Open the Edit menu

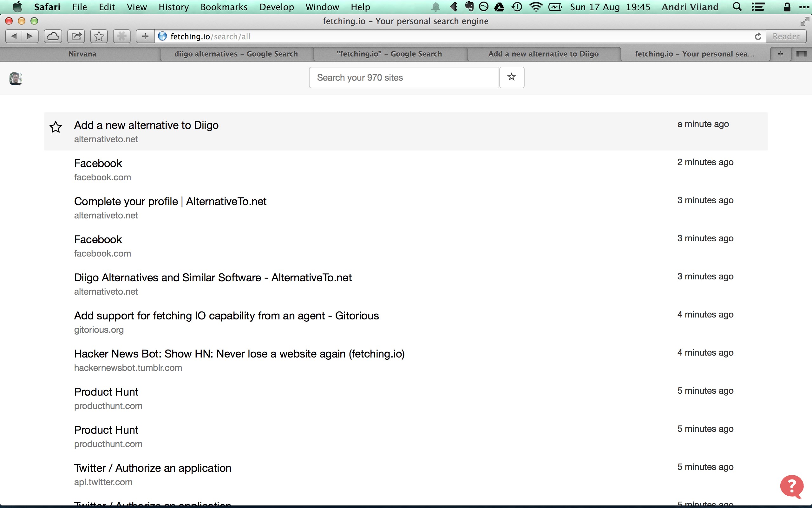pyautogui.click(x=107, y=7)
